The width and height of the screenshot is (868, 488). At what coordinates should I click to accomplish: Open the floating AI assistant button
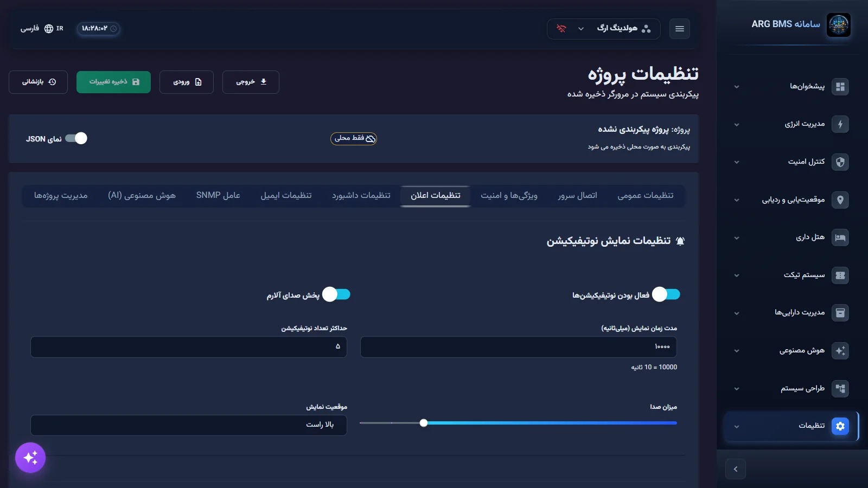pyautogui.click(x=30, y=458)
